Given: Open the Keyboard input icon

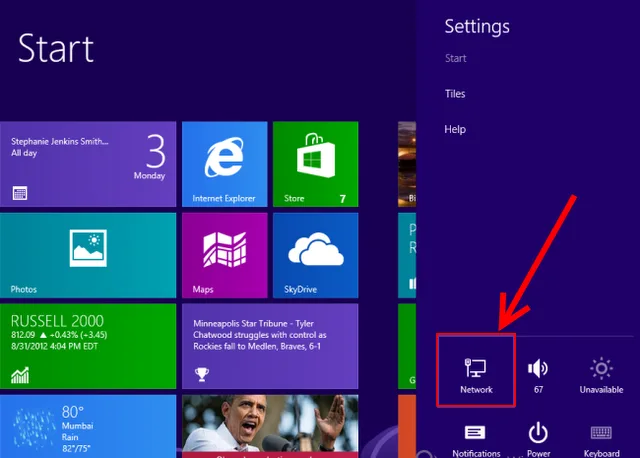Looking at the screenshot, I should click(x=601, y=433).
